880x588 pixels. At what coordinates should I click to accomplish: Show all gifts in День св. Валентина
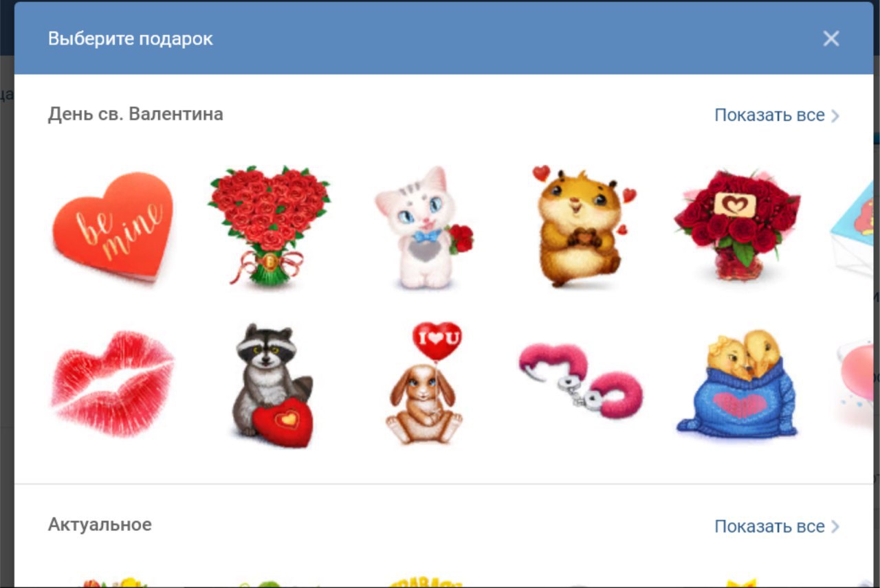click(770, 115)
